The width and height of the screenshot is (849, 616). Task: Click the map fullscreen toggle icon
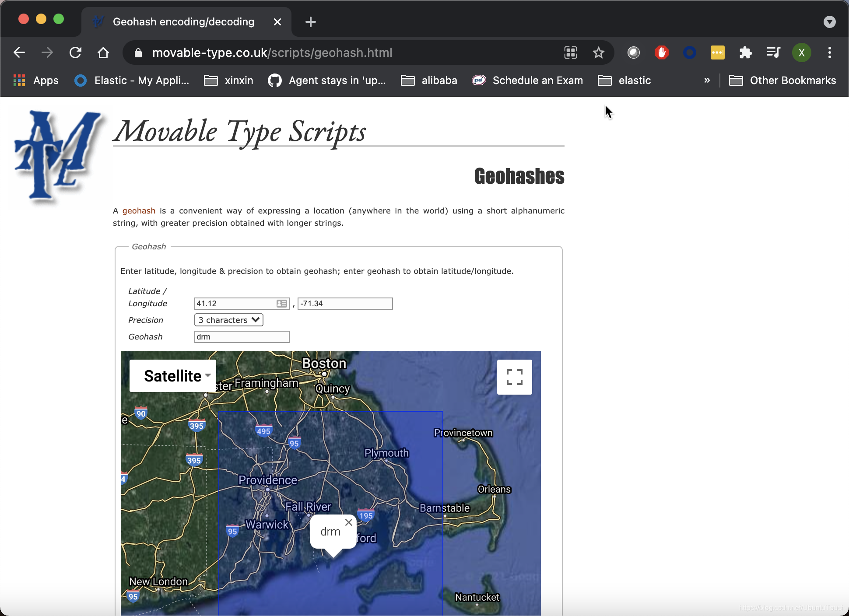point(514,377)
